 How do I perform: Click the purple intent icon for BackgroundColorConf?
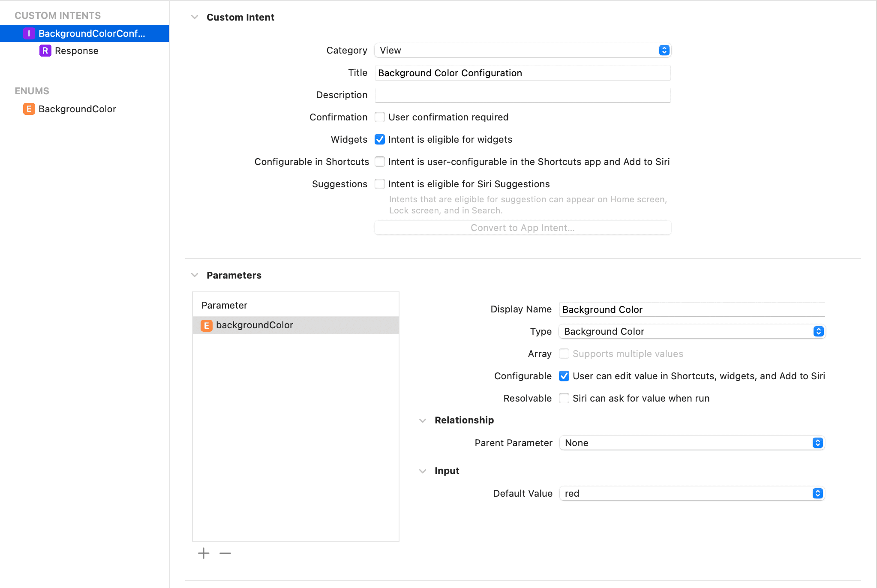click(x=29, y=33)
